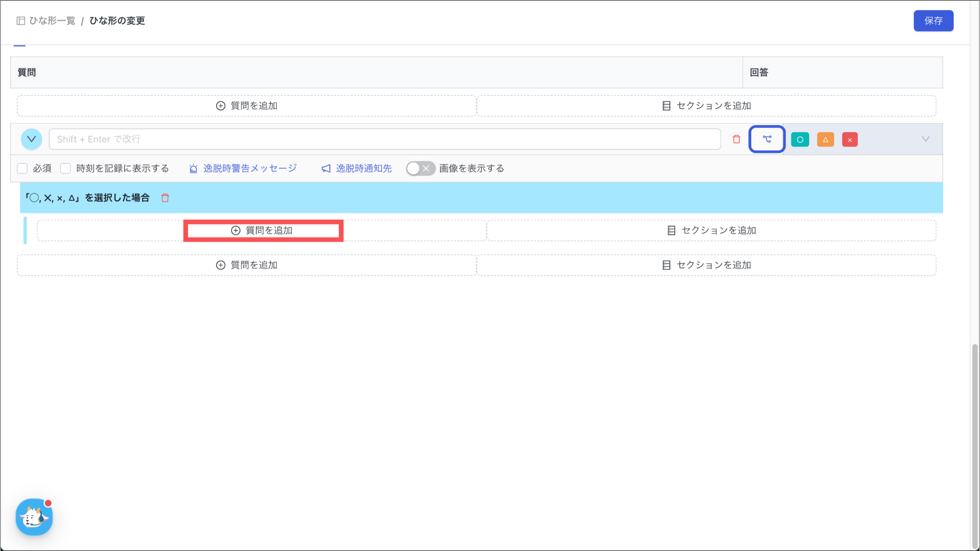980x551 pixels.
Task: Click the branch condition icon
Action: click(x=767, y=139)
